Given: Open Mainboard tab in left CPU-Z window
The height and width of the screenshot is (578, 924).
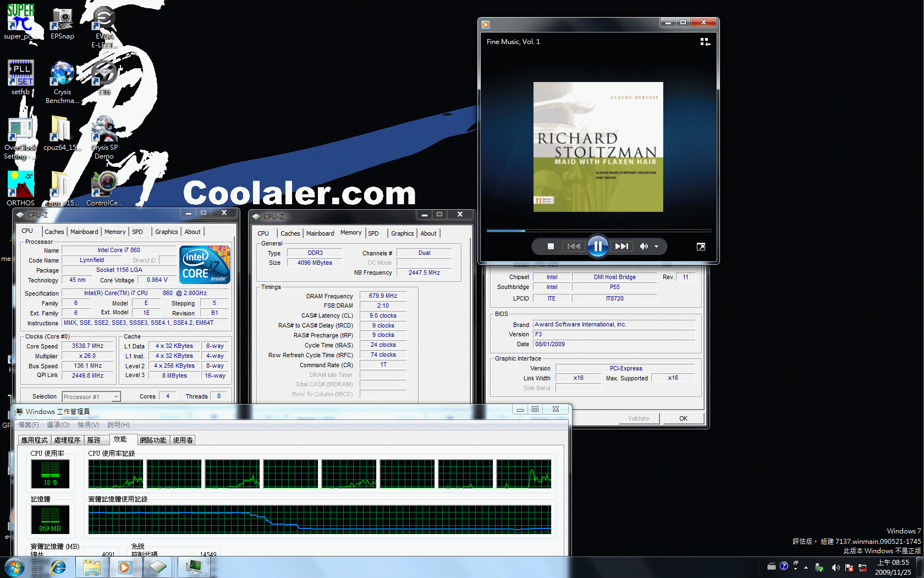Looking at the screenshot, I should pos(84,232).
